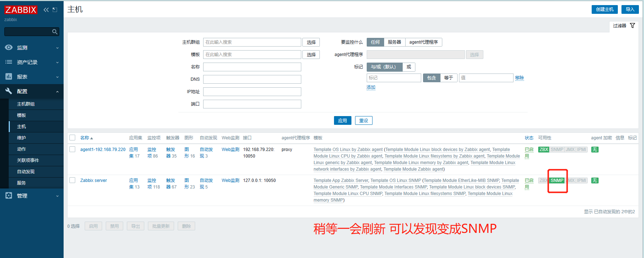Click the wrench icon for 配置

coord(9,91)
